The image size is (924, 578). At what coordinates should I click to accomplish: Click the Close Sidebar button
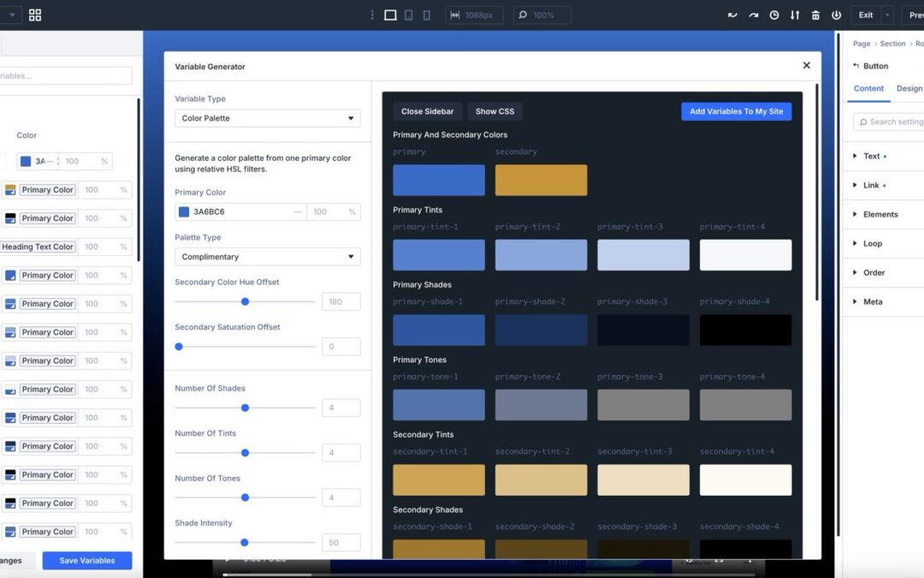click(427, 111)
